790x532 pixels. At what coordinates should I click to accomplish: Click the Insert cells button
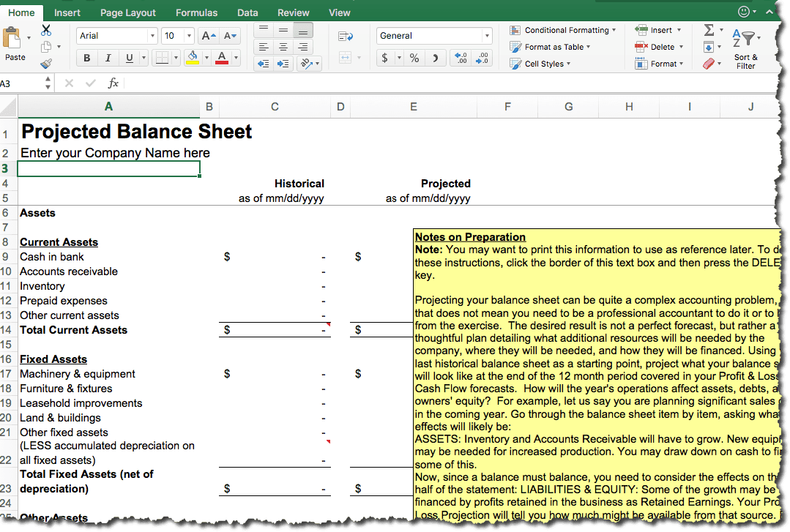click(x=657, y=30)
